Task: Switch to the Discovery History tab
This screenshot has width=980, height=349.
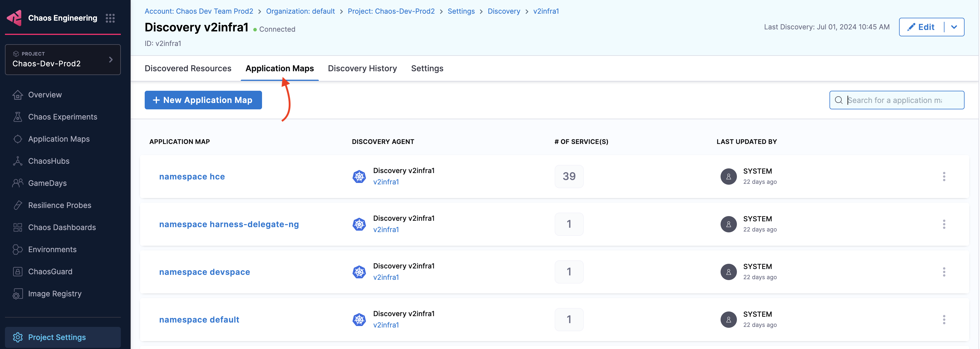Action: (x=362, y=68)
